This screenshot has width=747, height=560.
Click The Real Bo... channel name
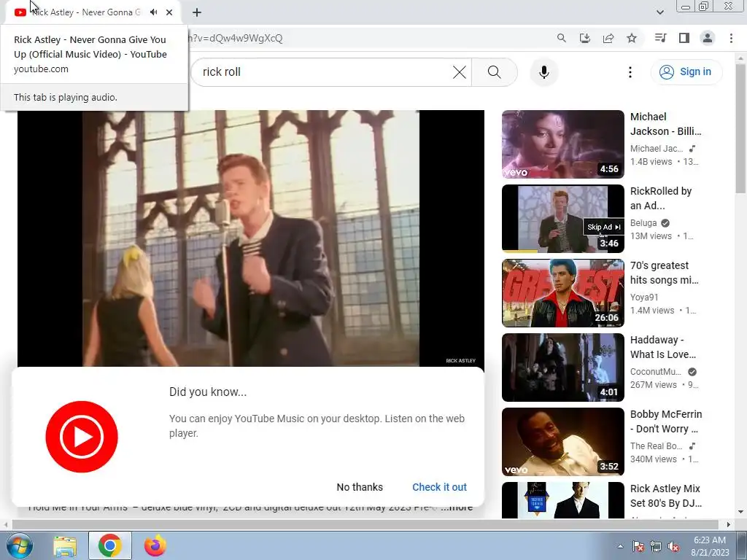(656, 446)
